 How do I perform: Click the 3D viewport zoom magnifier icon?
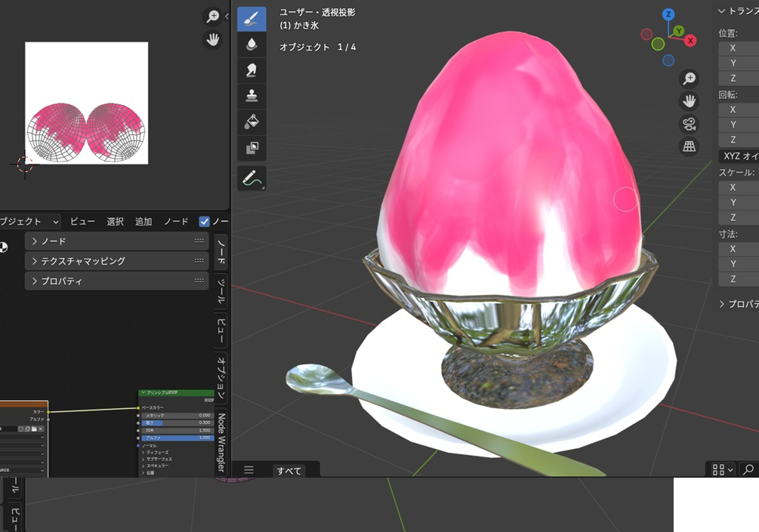point(689,78)
